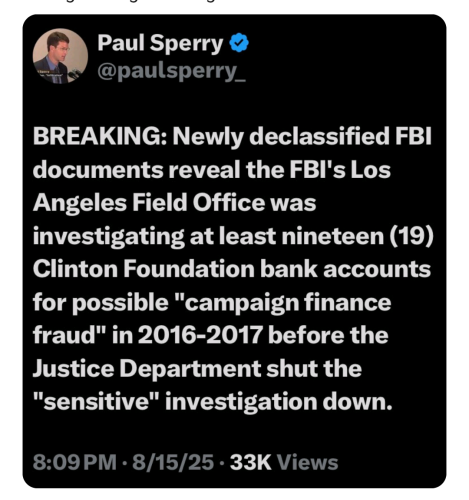
Task: Click the words Justice Department
Action: tap(147, 369)
